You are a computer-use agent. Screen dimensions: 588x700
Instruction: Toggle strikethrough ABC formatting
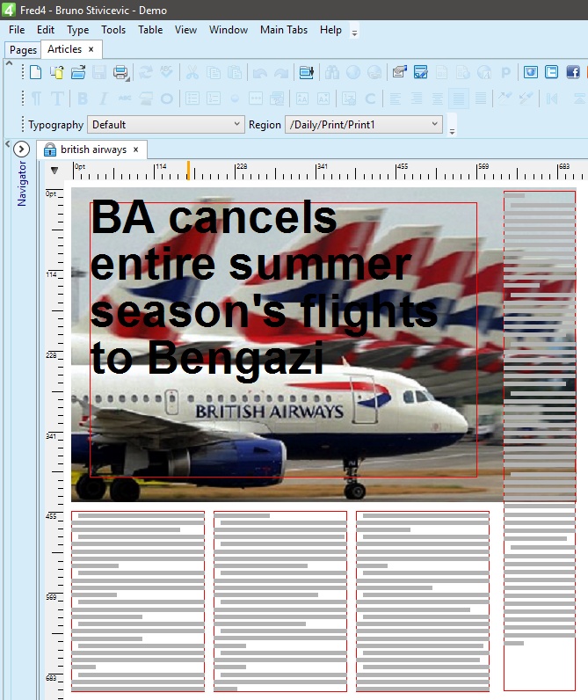[125, 98]
